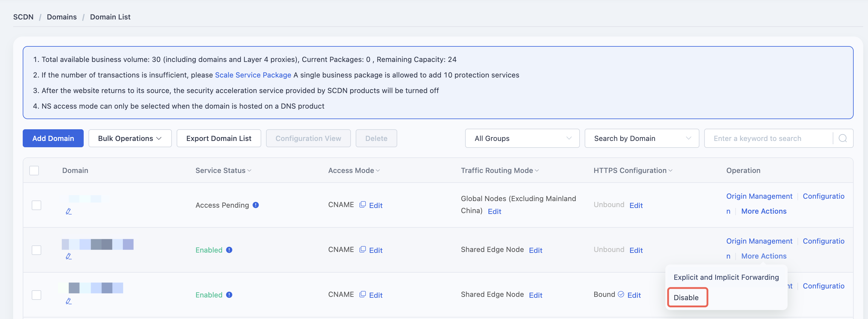Copy CNAME in Enabled Unbound row

363,250
